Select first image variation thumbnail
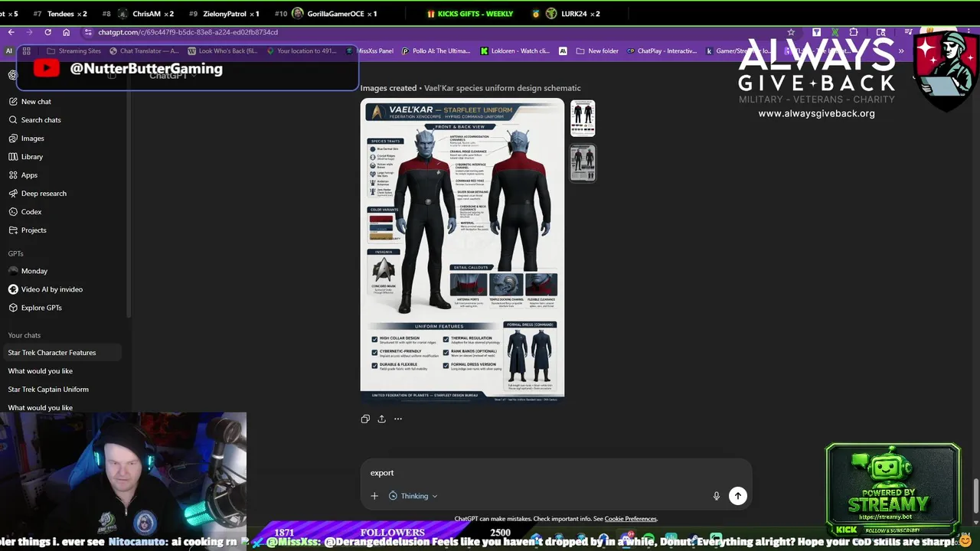This screenshot has width=980, height=551. point(583,118)
